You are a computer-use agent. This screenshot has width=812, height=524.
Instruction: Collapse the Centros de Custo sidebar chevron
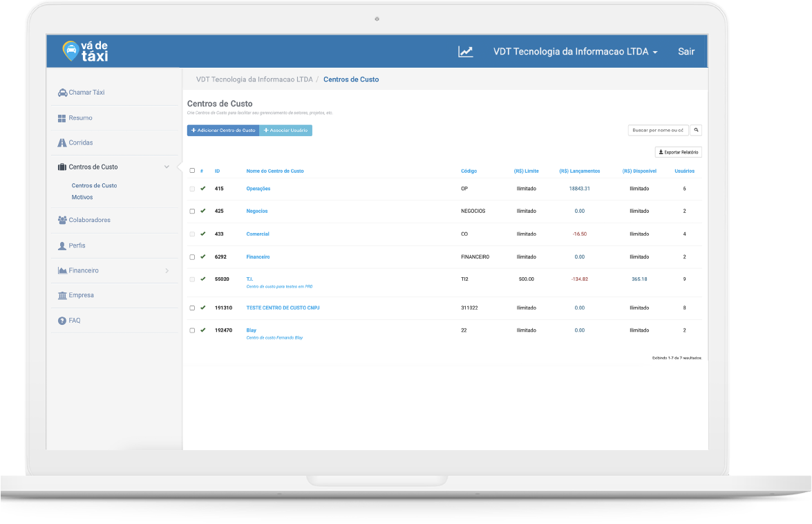(167, 167)
